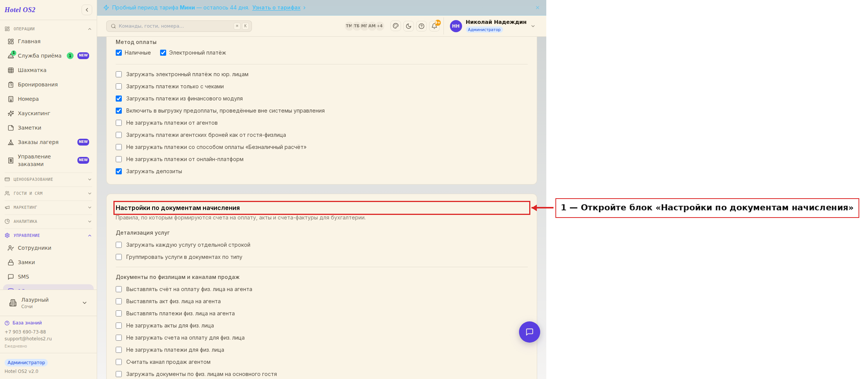868x379 pixels.
Task: Click the Лазурный hotel building icon
Action: 13,303
